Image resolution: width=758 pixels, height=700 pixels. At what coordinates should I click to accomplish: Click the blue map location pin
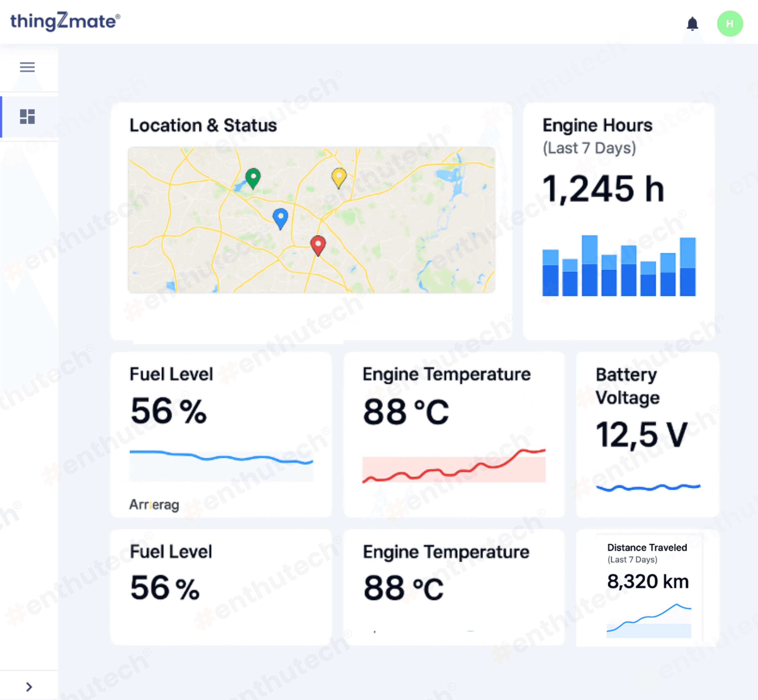[x=281, y=217]
